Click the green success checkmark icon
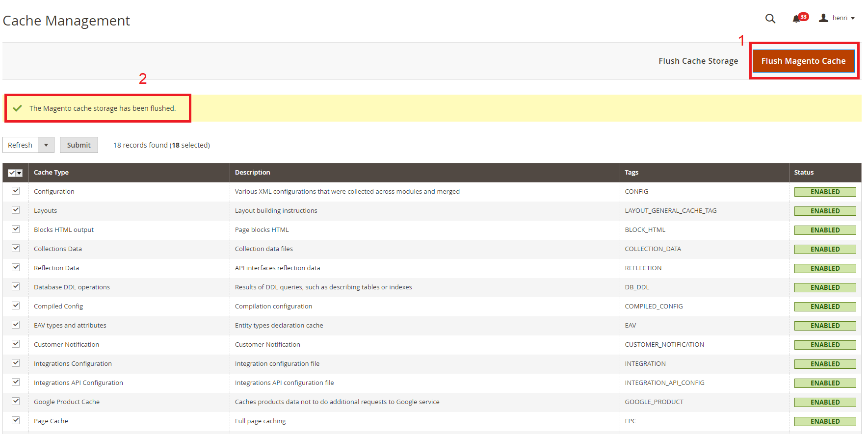Screen dimensions: 868x434 pyautogui.click(x=18, y=108)
